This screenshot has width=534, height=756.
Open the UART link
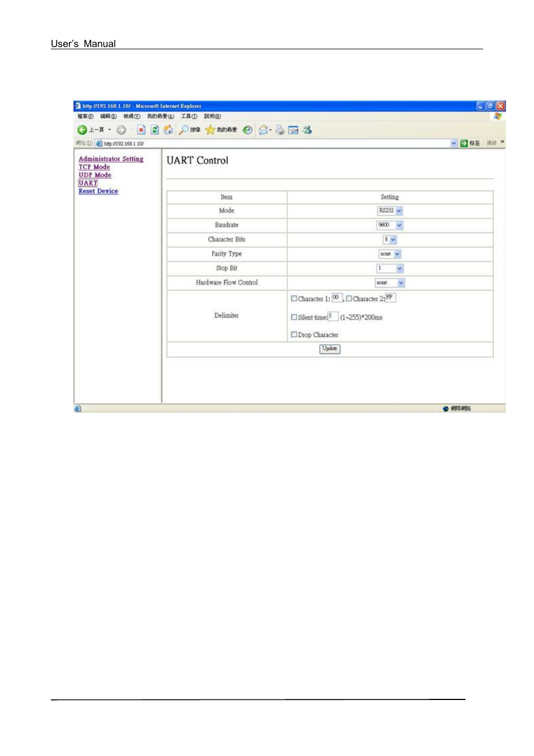88,183
